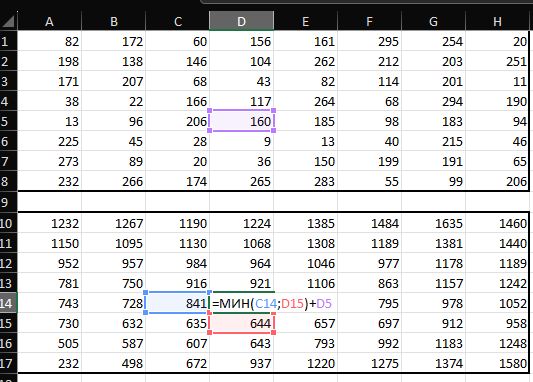
Task: Click cell D6 with value 9
Action: pos(241,141)
